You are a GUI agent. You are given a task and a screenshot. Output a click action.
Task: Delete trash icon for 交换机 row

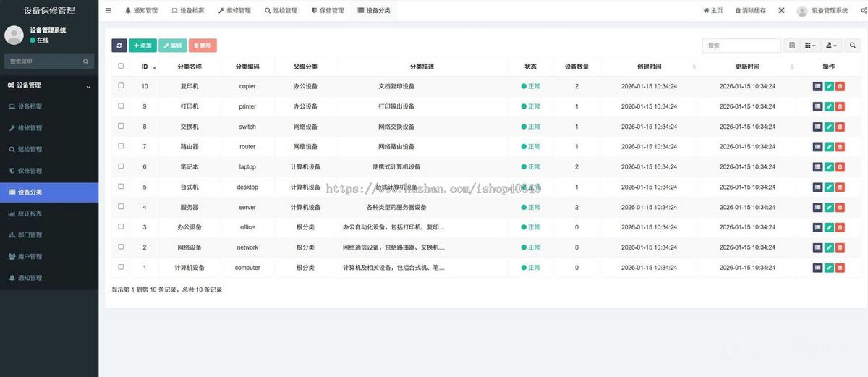pyautogui.click(x=840, y=127)
